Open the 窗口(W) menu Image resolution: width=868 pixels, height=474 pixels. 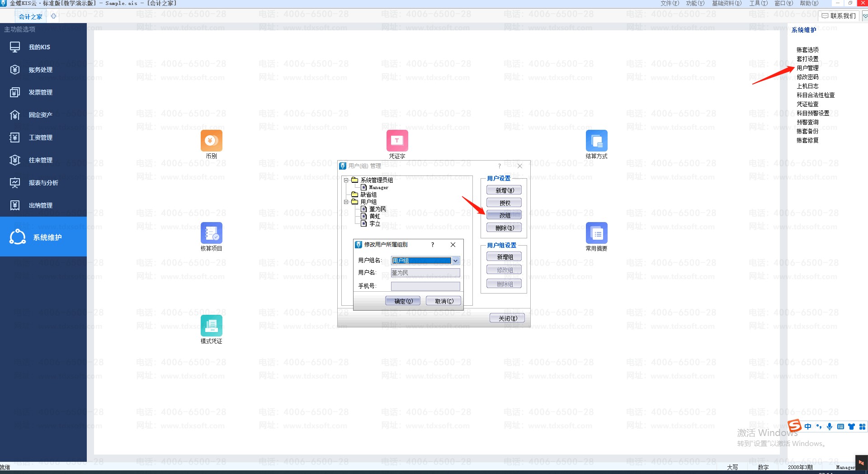[x=783, y=3]
